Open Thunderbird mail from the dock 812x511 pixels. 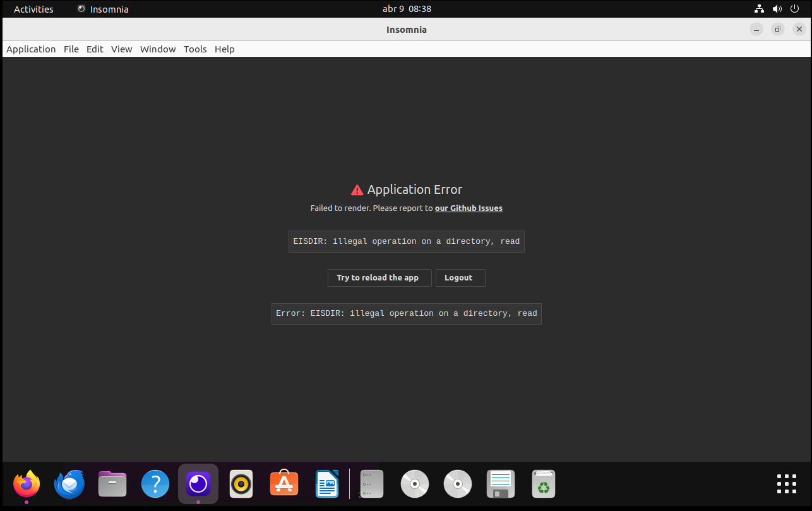[x=69, y=484]
